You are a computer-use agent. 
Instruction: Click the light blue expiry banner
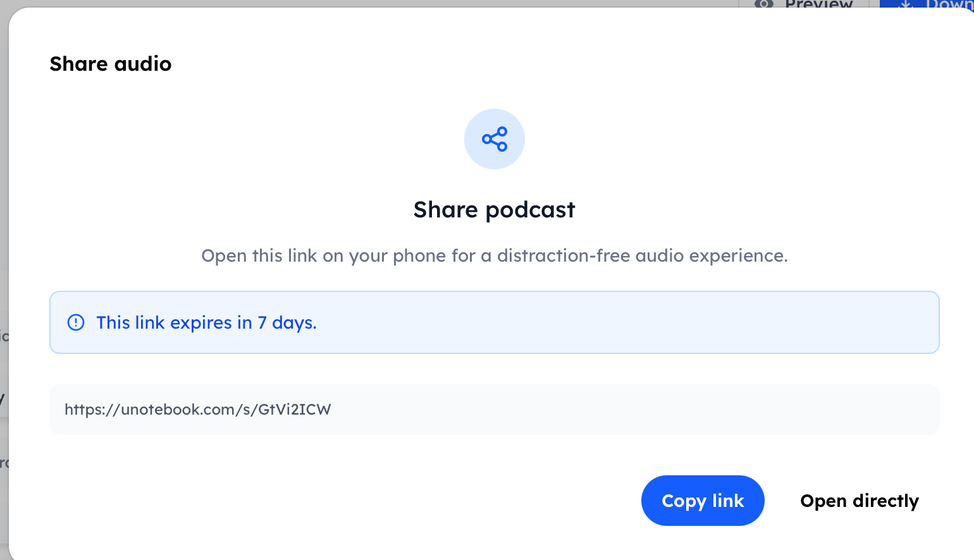point(495,322)
